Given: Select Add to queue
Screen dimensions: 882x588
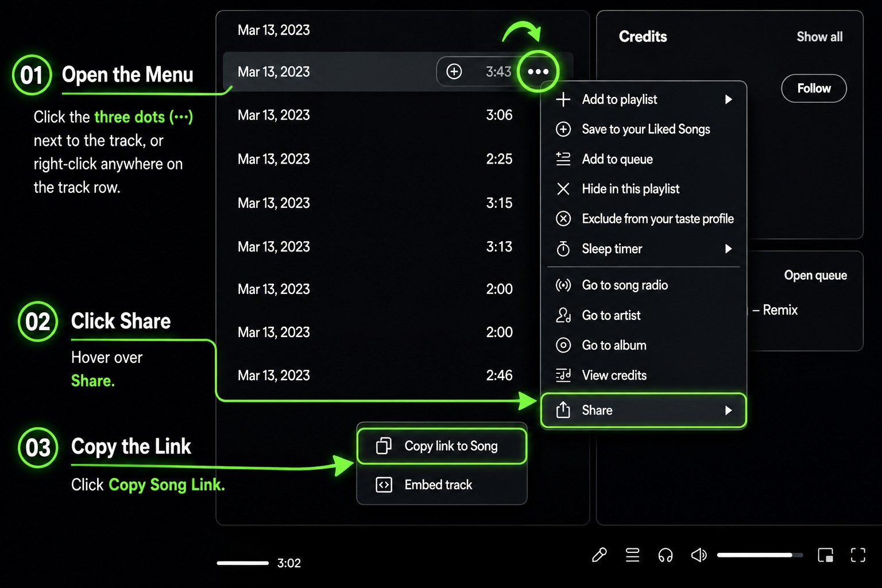Looking at the screenshot, I should 644,159.
